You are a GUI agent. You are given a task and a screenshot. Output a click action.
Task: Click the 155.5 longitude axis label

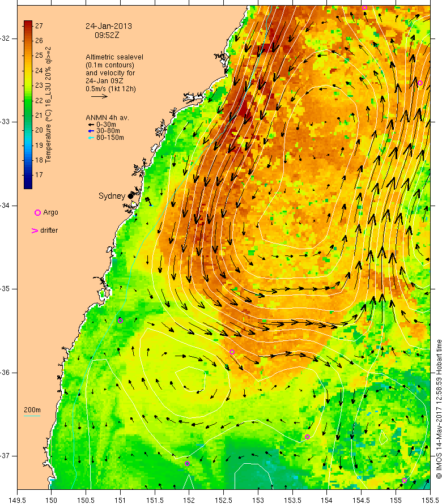(x=430, y=500)
